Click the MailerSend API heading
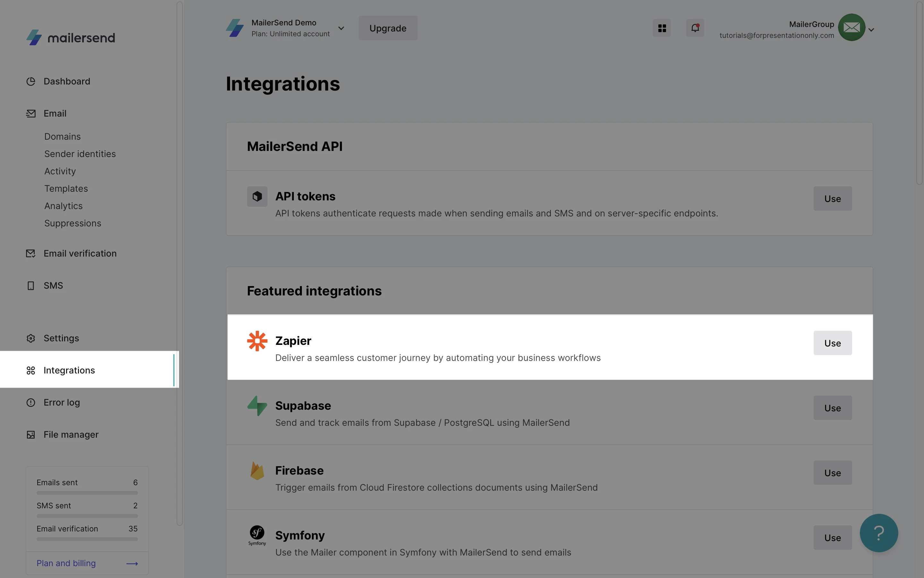Screen dimensions: 924x578 (295, 146)
